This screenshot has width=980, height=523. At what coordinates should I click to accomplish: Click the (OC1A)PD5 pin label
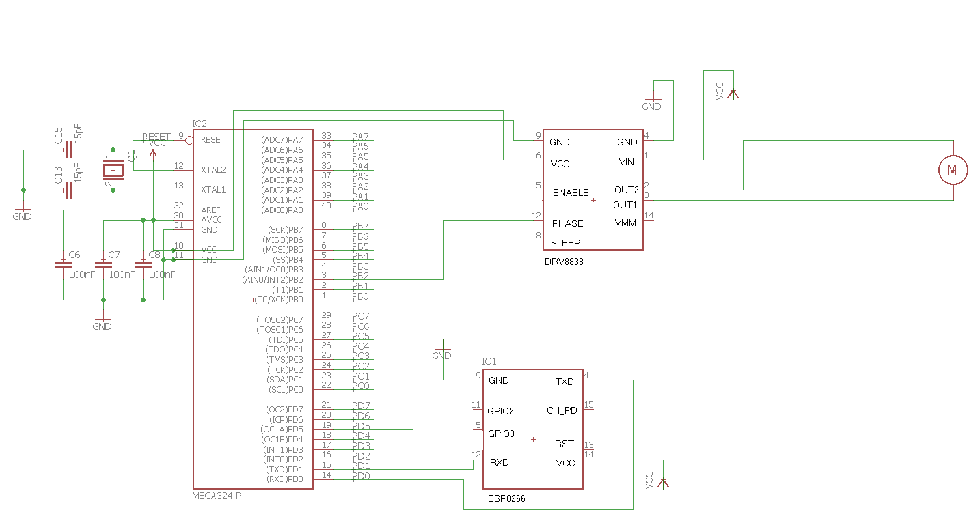point(282,429)
